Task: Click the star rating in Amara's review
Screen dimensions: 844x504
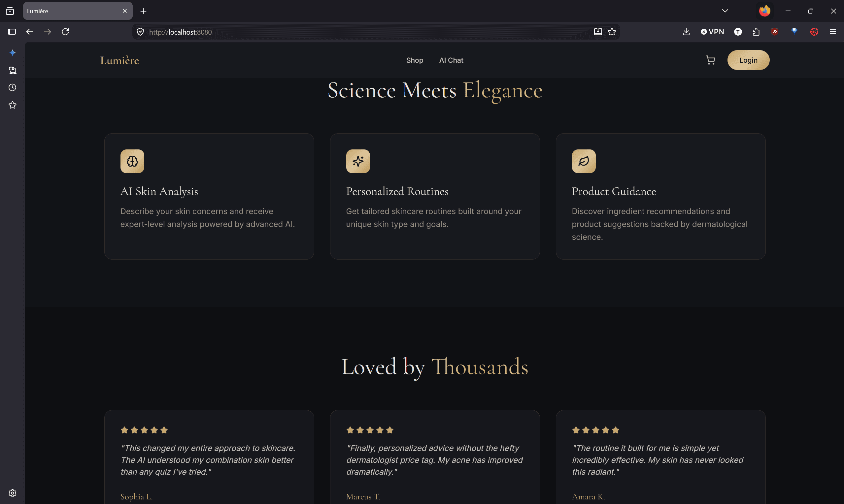Action: tap(596, 430)
